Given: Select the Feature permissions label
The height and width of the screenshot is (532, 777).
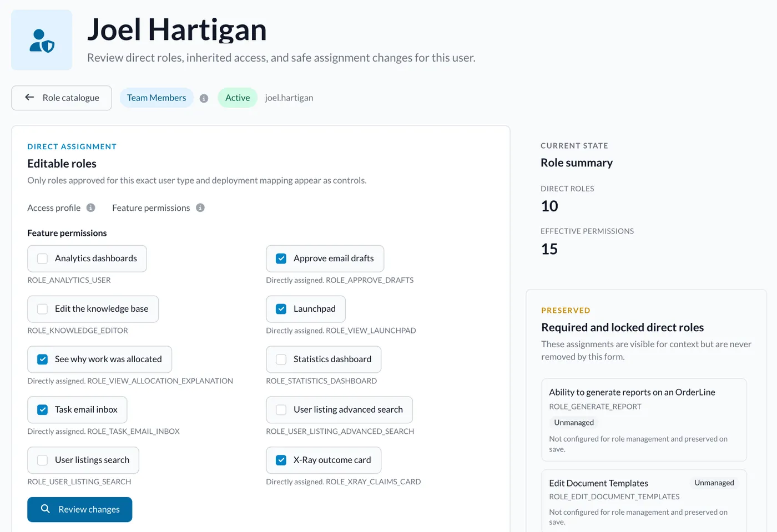Looking at the screenshot, I should pyautogui.click(x=151, y=208).
